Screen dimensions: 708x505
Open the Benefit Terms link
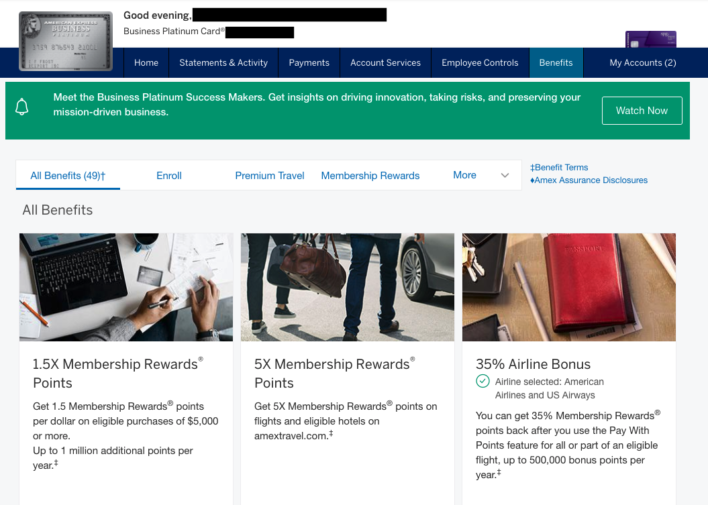coord(559,168)
